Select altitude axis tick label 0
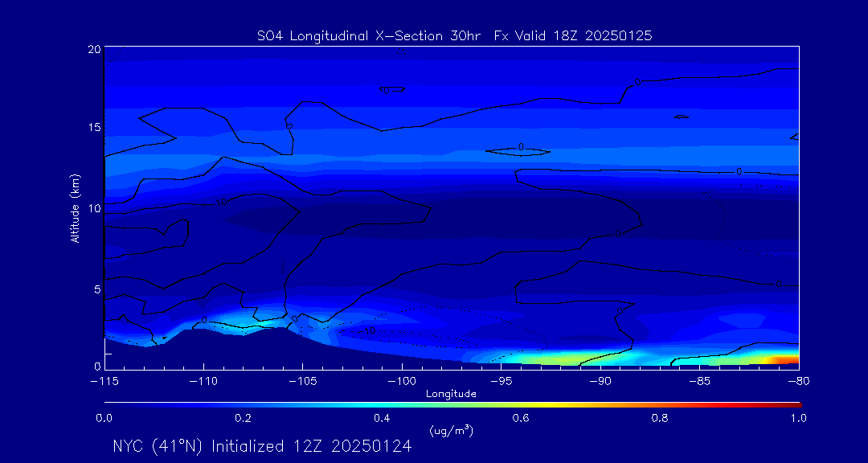The width and height of the screenshot is (868, 463). click(x=97, y=366)
